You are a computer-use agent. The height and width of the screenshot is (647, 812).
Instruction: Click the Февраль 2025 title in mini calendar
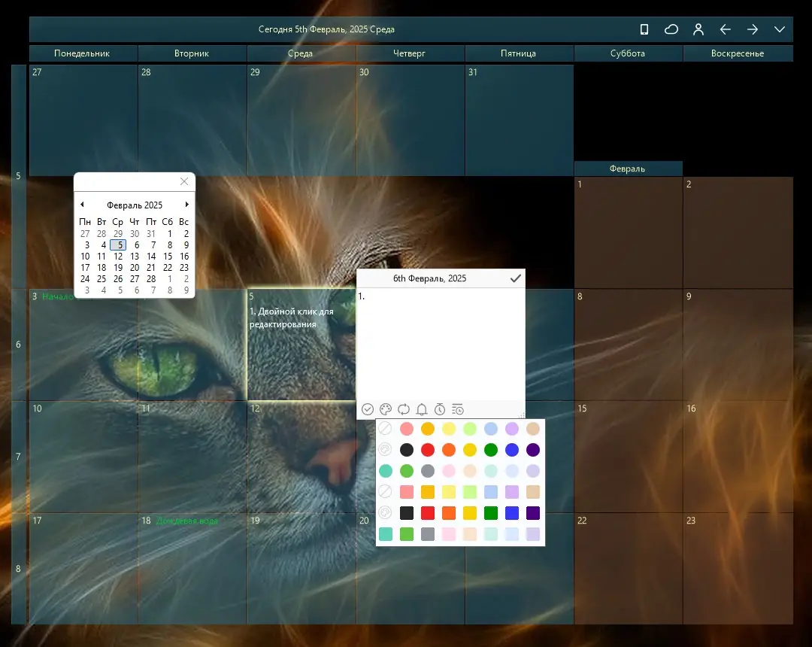[x=135, y=205]
